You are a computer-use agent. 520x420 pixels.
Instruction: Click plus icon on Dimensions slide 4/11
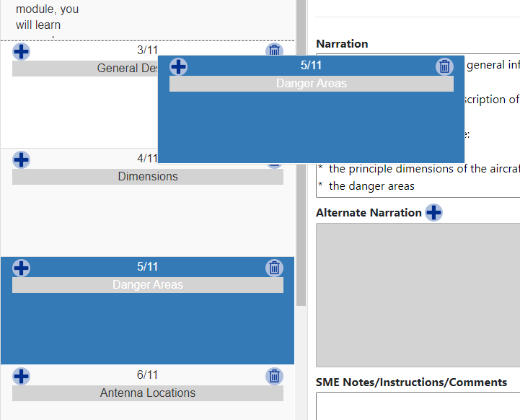coord(22,159)
